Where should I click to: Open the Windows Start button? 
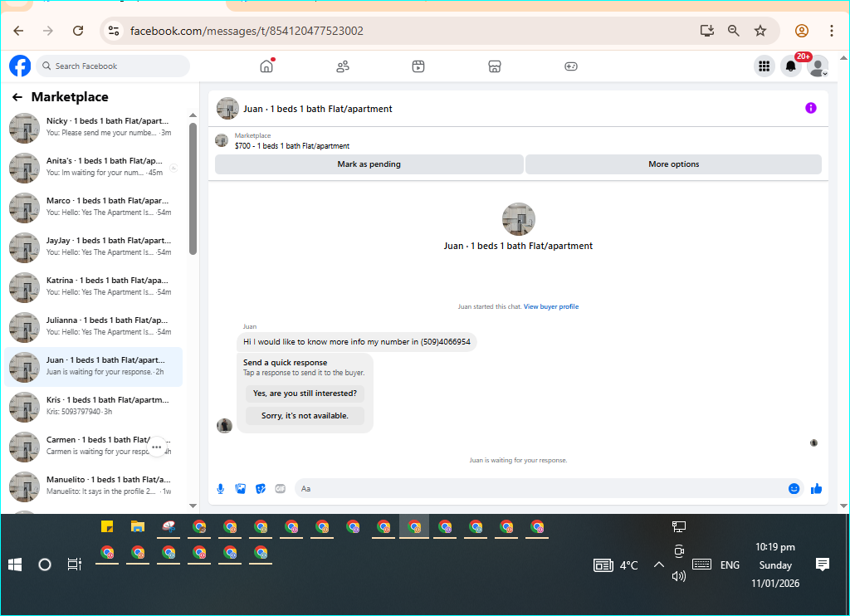pyautogui.click(x=15, y=565)
